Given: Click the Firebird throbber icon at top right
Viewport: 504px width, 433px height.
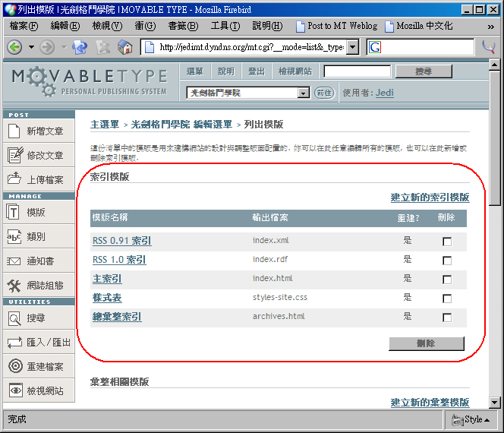Looking at the screenshot, I should click(489, 47).
